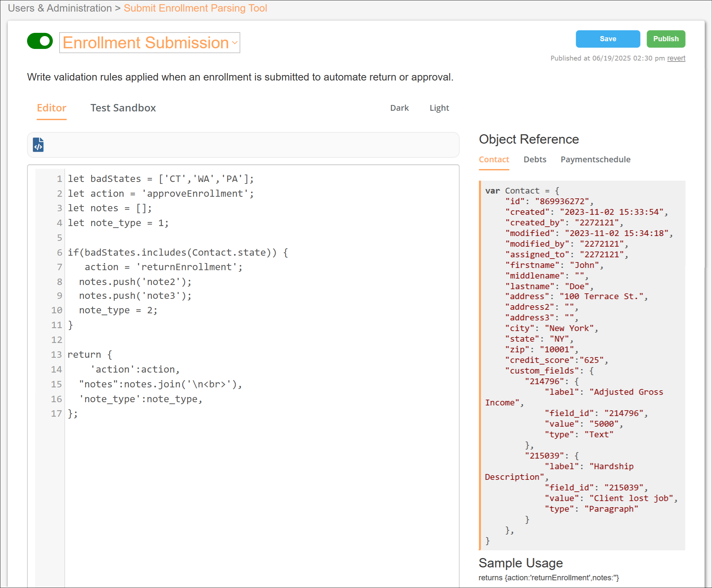Click the "id": "869936272" reference entry

549,202
